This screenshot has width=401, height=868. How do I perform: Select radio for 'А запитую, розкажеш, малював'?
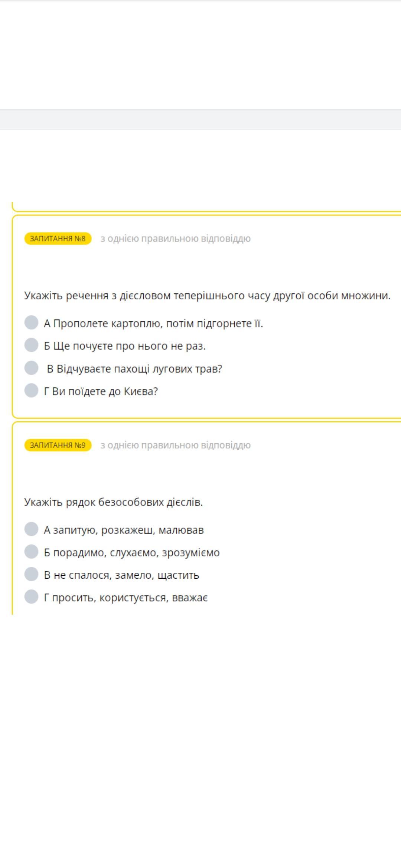click(x=31, y=529)
